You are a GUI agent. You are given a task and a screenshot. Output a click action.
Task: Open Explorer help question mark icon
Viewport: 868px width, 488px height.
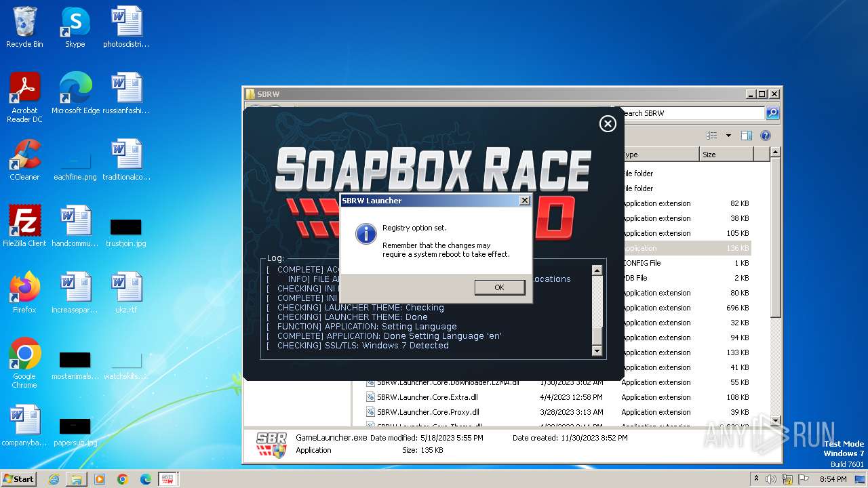click(x=766, y=136)
